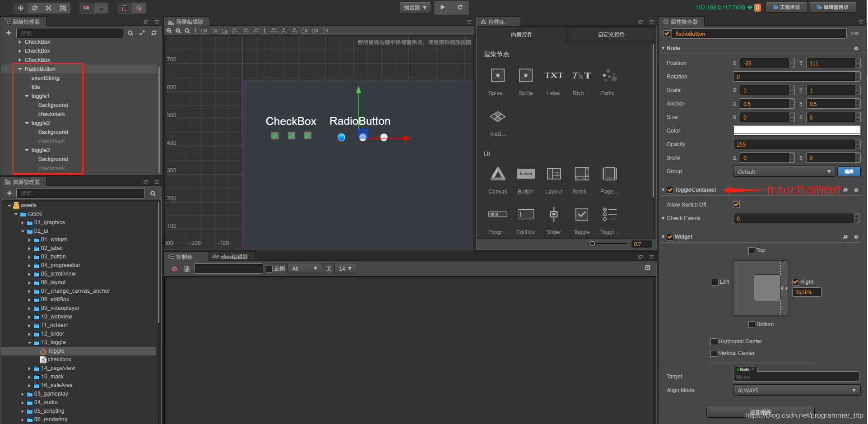The width and height of the screenshot is (868, 424).
Task: Switch to animation editor tab
Action: point(231,257)
